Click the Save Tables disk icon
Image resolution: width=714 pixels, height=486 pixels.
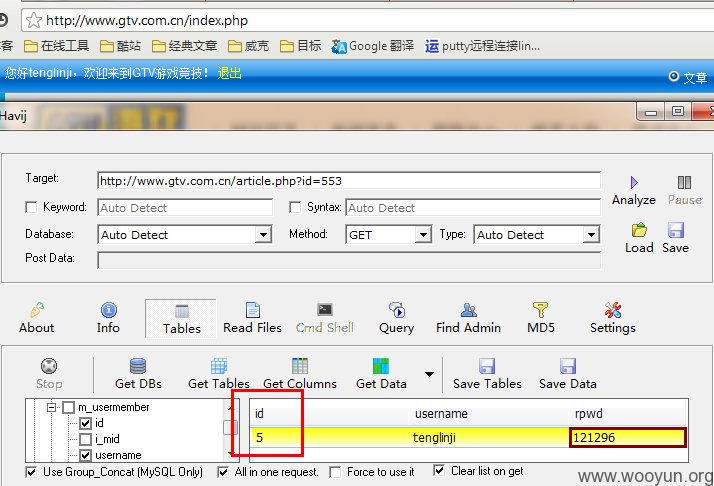487,366
